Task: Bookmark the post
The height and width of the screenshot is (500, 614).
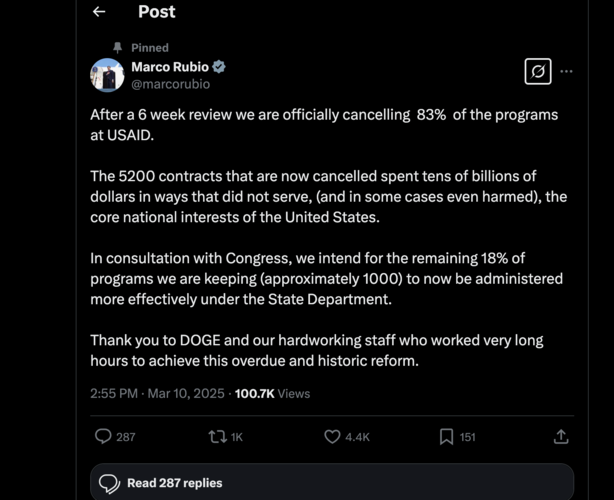Action: (447, 436)
